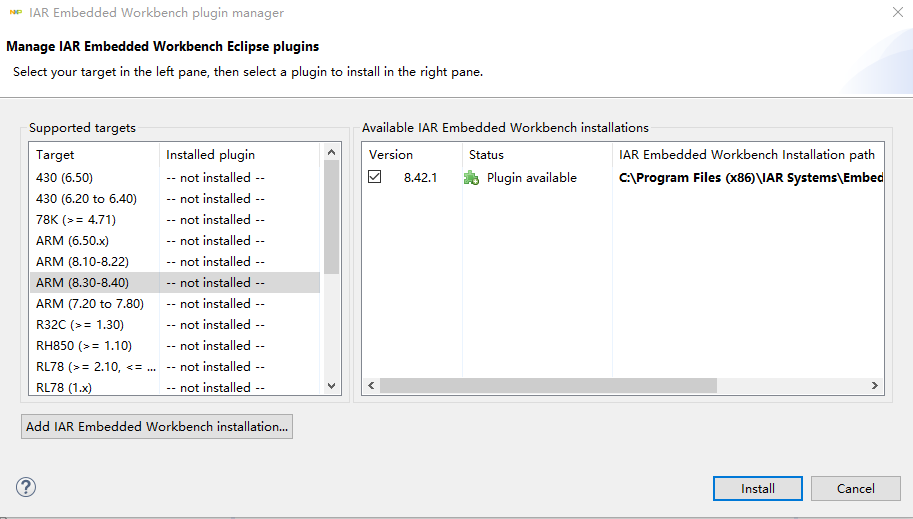Click the green Plugin available puzzle icon
This screenshot has width=913, height=519.
(471, 178)
